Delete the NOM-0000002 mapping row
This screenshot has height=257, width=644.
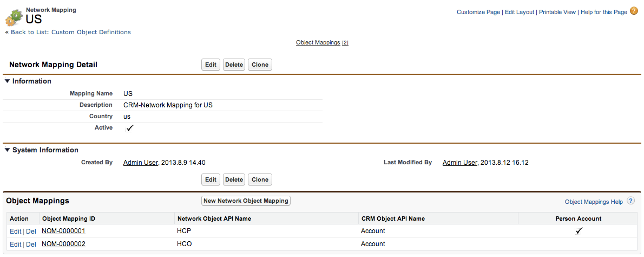31,245
